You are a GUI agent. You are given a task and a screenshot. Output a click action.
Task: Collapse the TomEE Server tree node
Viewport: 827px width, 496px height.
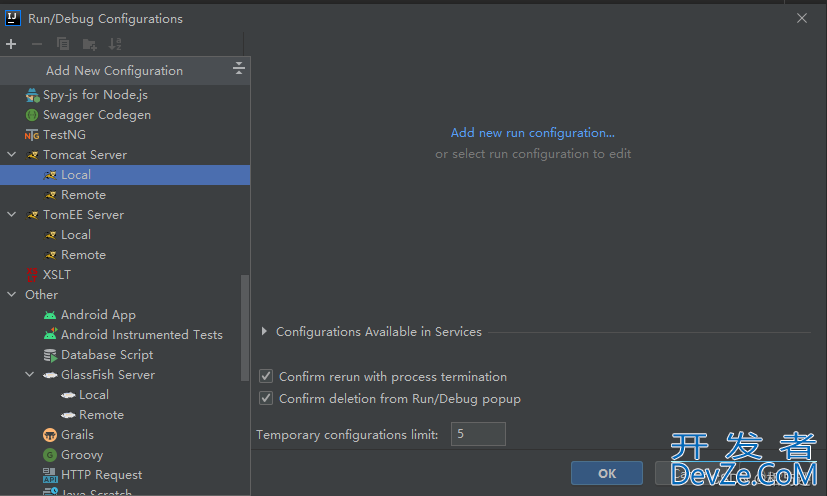(x=12, y=215)
